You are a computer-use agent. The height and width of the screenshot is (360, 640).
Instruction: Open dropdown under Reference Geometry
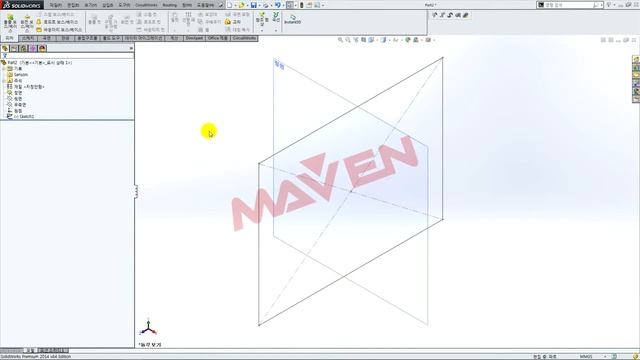pos(262,31)
